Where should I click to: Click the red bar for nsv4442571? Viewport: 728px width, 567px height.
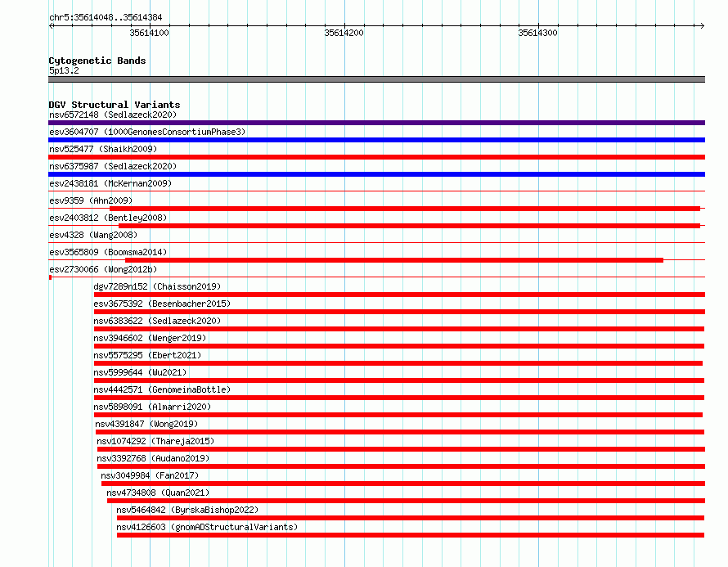pyautogui.click(x=399, y=398)
